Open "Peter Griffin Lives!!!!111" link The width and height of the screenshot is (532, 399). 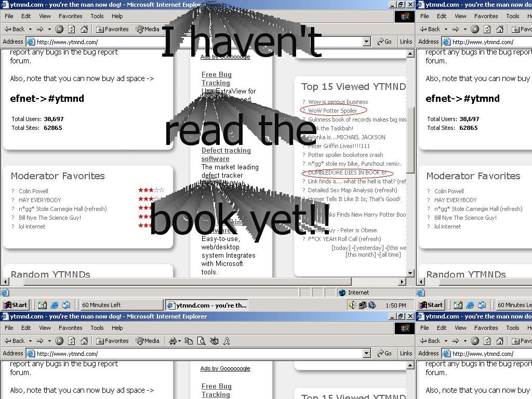pos(339,146)
